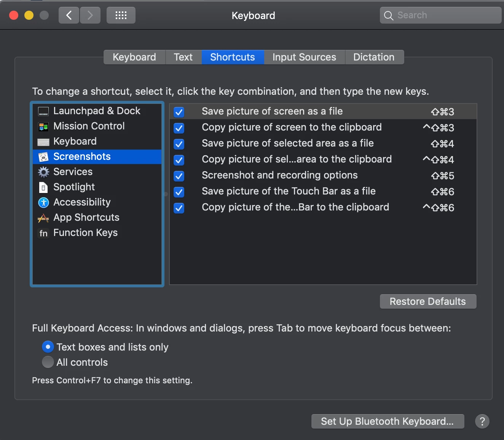
Task: Click the magnifying glass search icon
Action: tap(388, 16)
